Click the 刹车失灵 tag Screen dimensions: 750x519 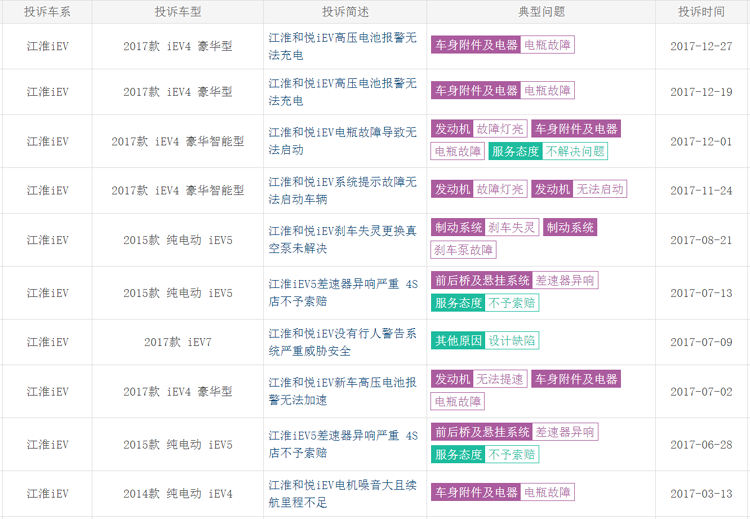point(512,227)
